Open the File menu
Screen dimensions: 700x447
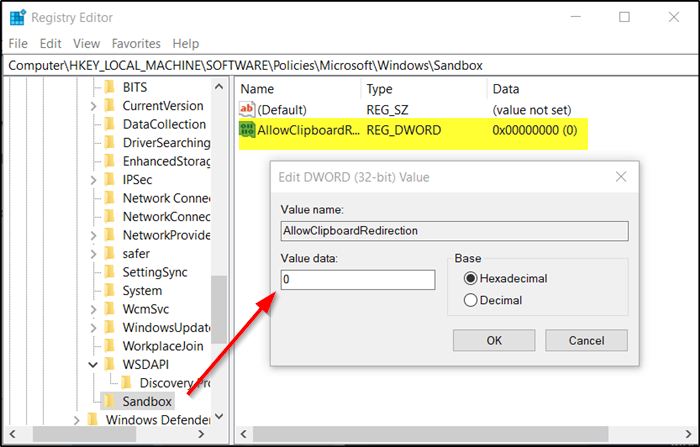point(18,44)
